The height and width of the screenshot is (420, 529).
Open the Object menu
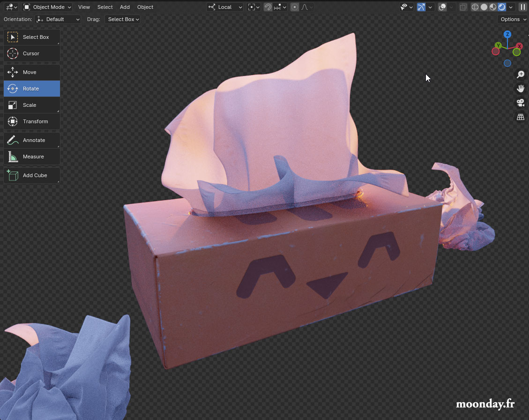pyautogui.click(x=145, y=7)
